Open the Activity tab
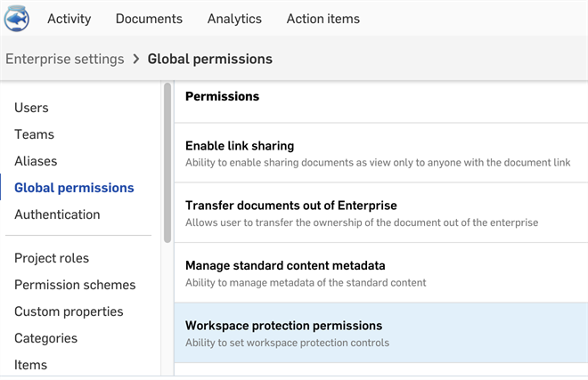The width and height of the screenshot is (588, 380). tap(69, 19)
